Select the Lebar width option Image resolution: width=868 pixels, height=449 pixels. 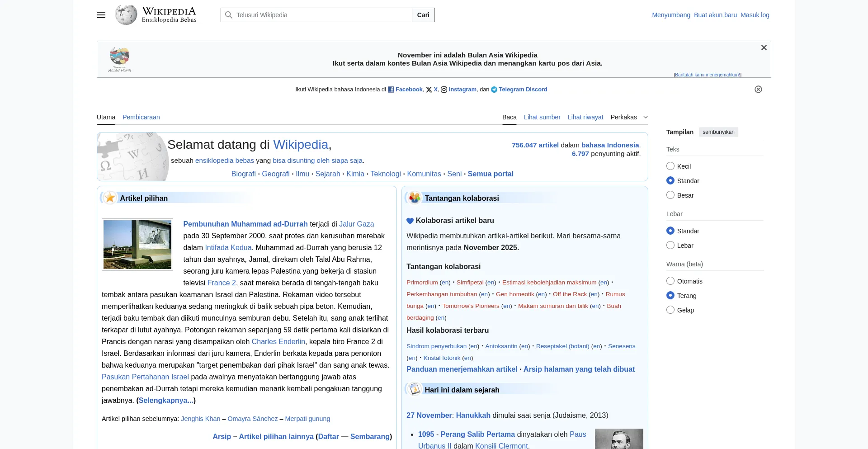[x=670, y=246]
